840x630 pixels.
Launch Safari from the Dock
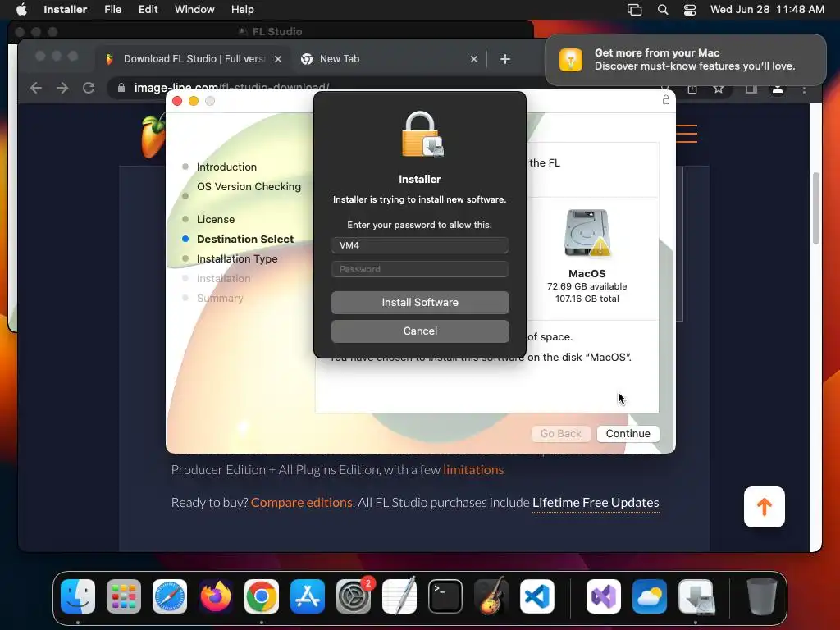pos(170,596)
